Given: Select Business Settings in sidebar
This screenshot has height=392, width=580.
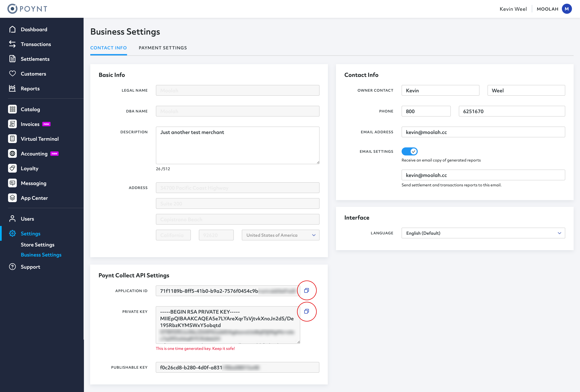Looking at the screenshot, I should [41, 255].
